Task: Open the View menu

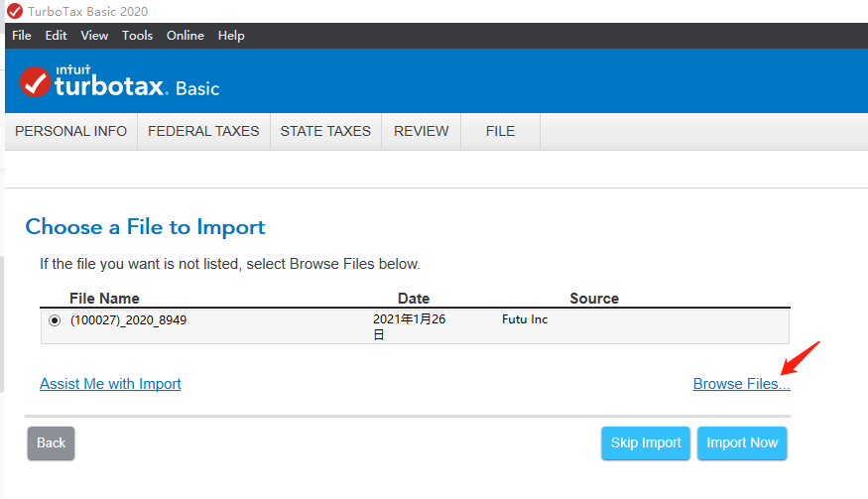Action: [94, 36]
